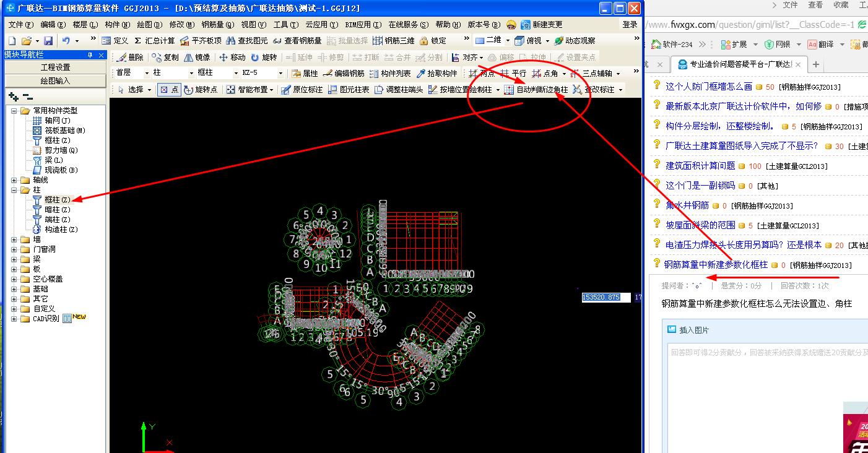Open the 楼层(L) menu
Viewport: 868px width, 453px height.
(85, 25)
